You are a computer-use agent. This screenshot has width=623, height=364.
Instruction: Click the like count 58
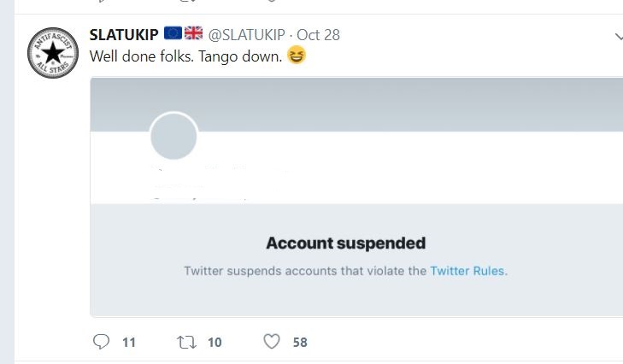299,343
